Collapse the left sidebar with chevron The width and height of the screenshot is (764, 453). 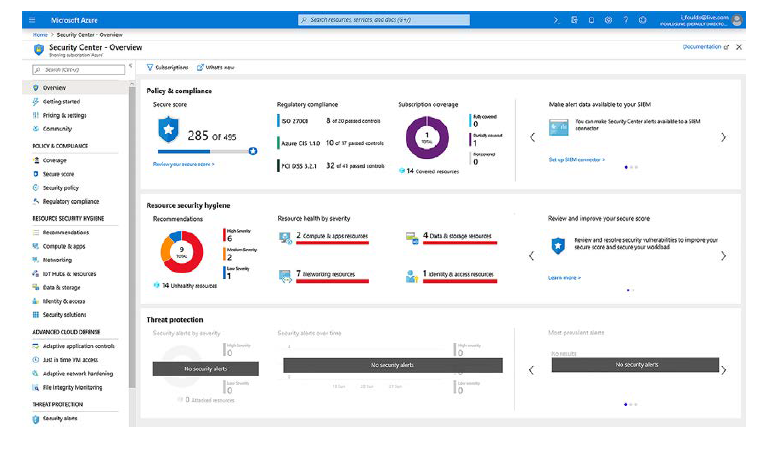(131, 67)
